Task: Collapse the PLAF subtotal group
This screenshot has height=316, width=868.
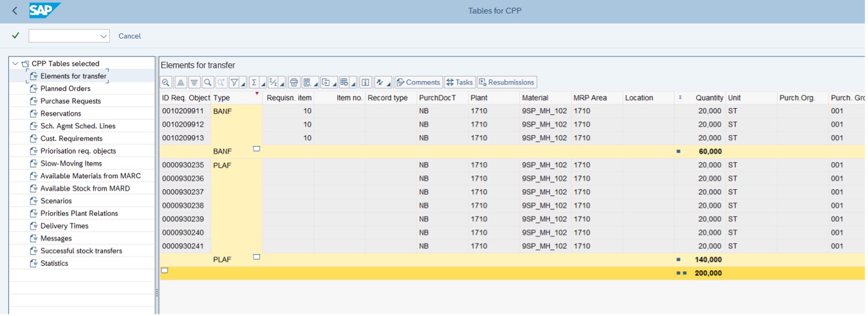Action: coord(256,257)
